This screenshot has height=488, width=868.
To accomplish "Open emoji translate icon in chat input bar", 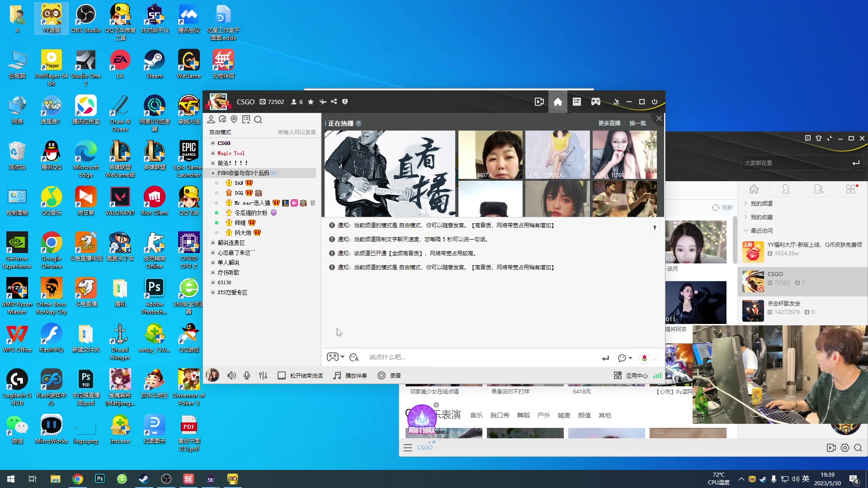I will coord(354,357).
